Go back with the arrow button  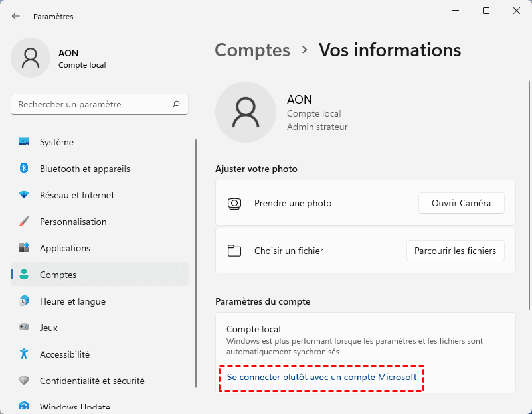(16, 16)
